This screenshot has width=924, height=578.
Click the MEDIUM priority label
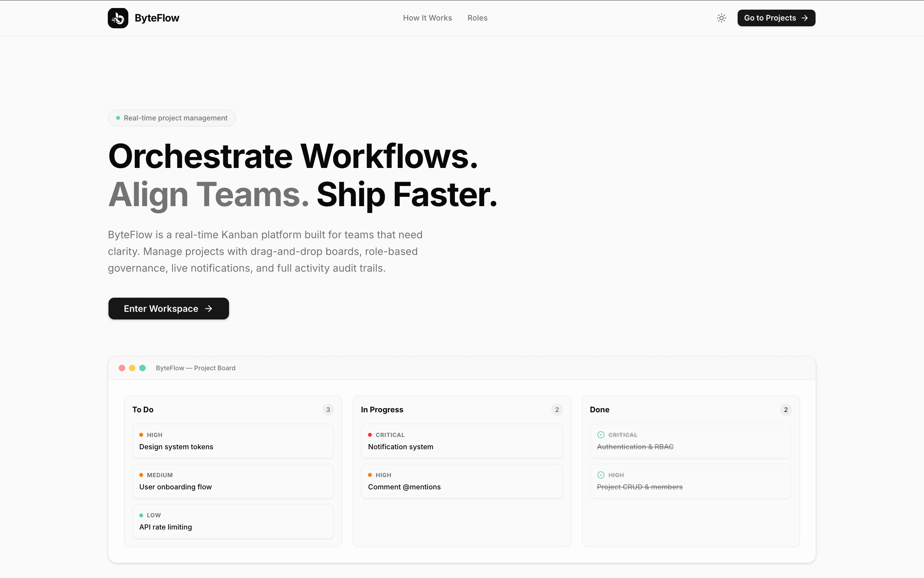159,475
